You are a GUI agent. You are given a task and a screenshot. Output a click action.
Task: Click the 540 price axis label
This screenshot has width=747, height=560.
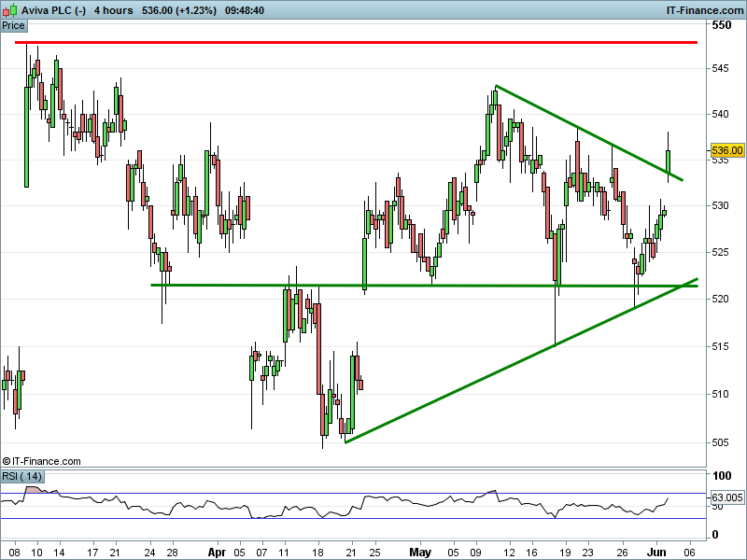point(720,114)
